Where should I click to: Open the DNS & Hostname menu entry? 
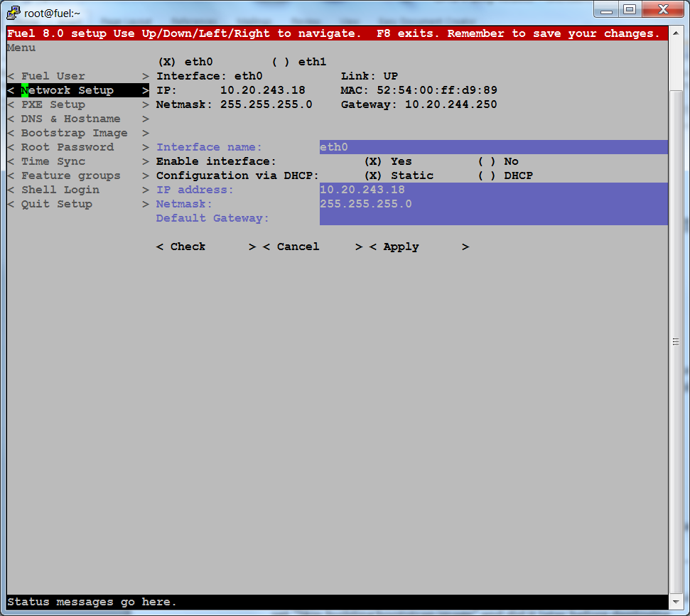point(78,119)
